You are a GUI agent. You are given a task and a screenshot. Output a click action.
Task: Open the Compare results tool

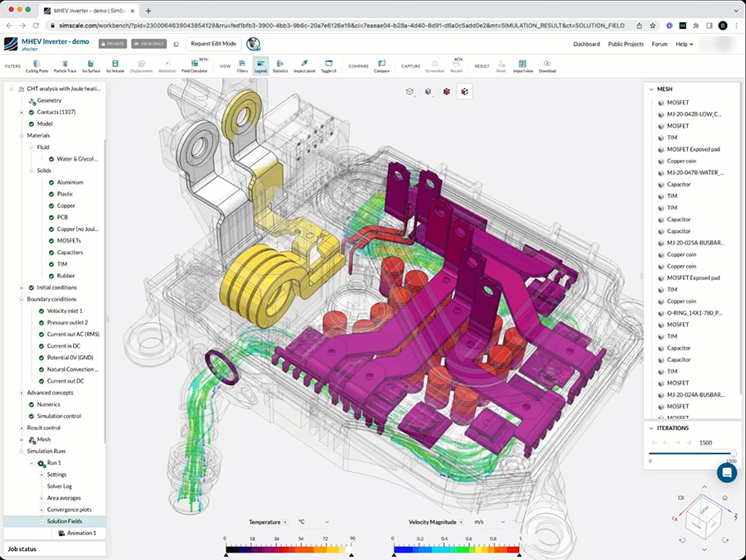381,66
